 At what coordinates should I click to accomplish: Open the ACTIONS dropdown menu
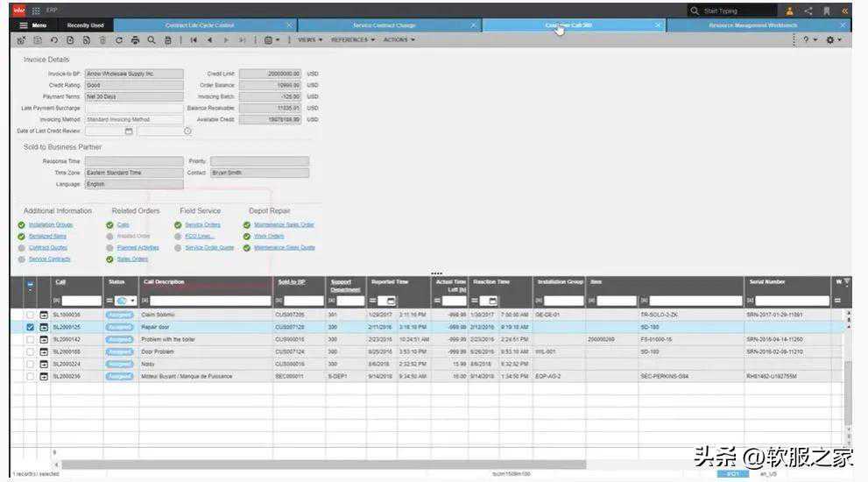[x=399, y=40]
